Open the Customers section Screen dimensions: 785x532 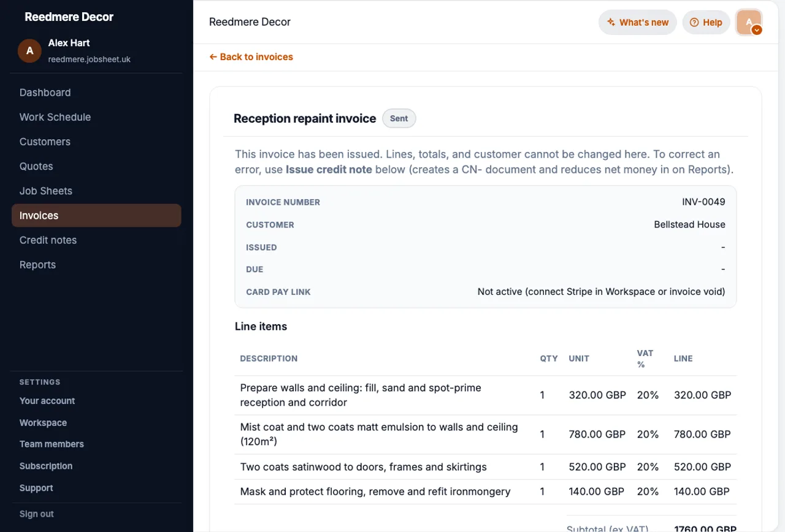(x=45, y=142)
